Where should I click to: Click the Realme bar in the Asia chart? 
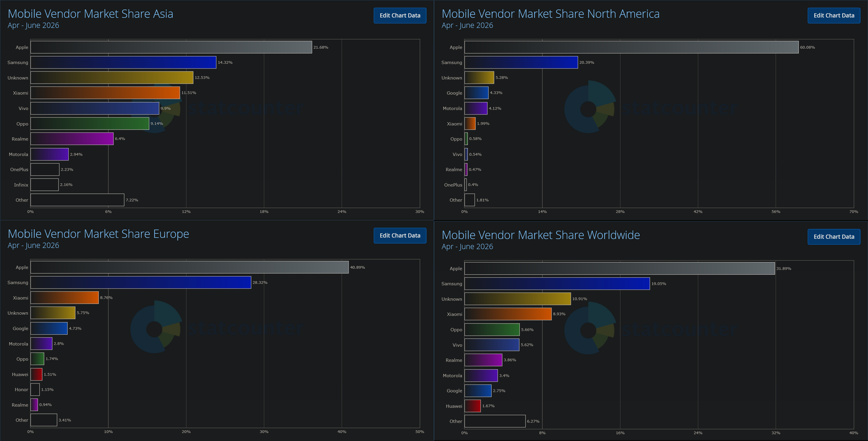[x=72, y=139]
